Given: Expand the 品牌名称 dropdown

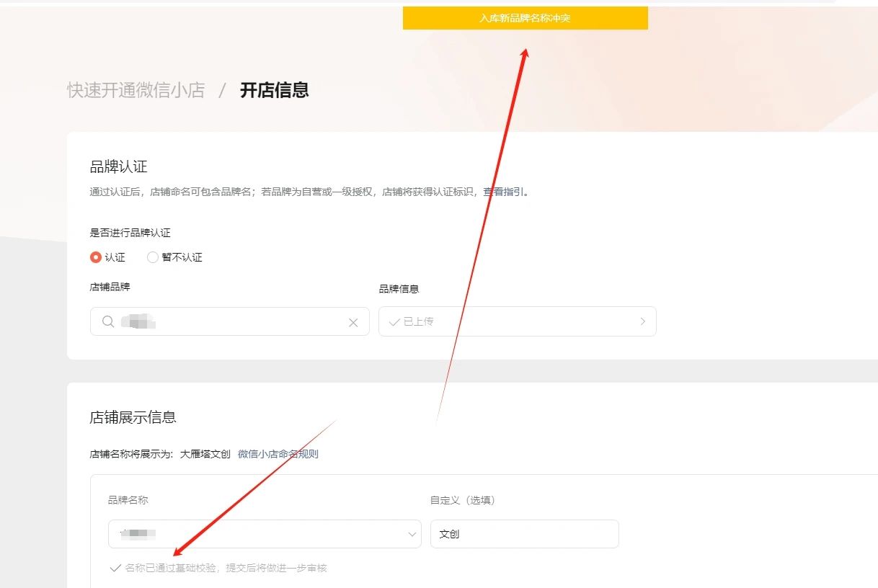Looking at the screenshot, I should point(265,534).
